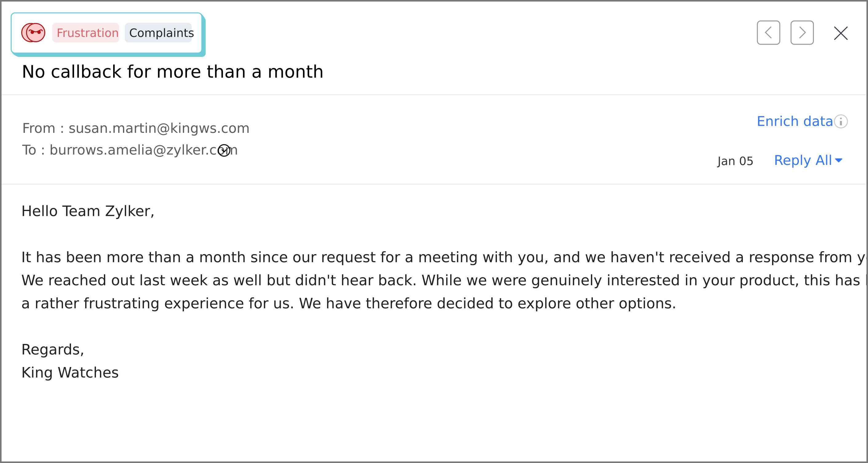Open the Reply All dropdown arrow
This screenshot has height=463, width=868.
(839, 161)
